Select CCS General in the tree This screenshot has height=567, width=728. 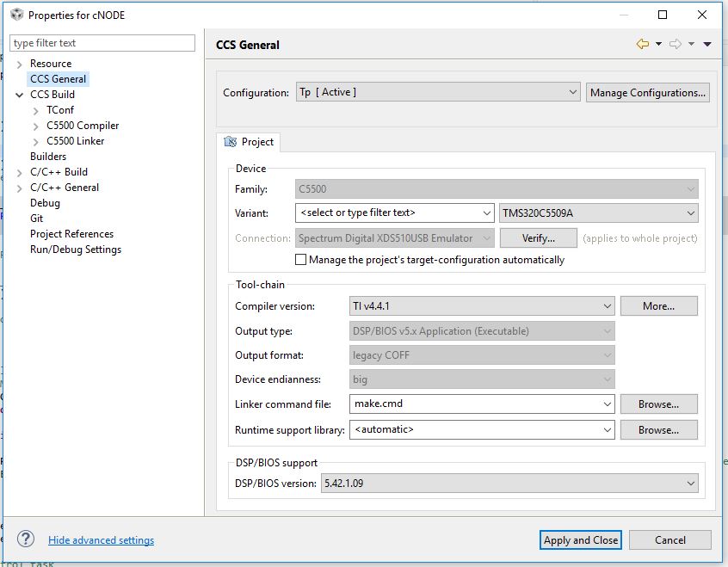tap(58, 79)
